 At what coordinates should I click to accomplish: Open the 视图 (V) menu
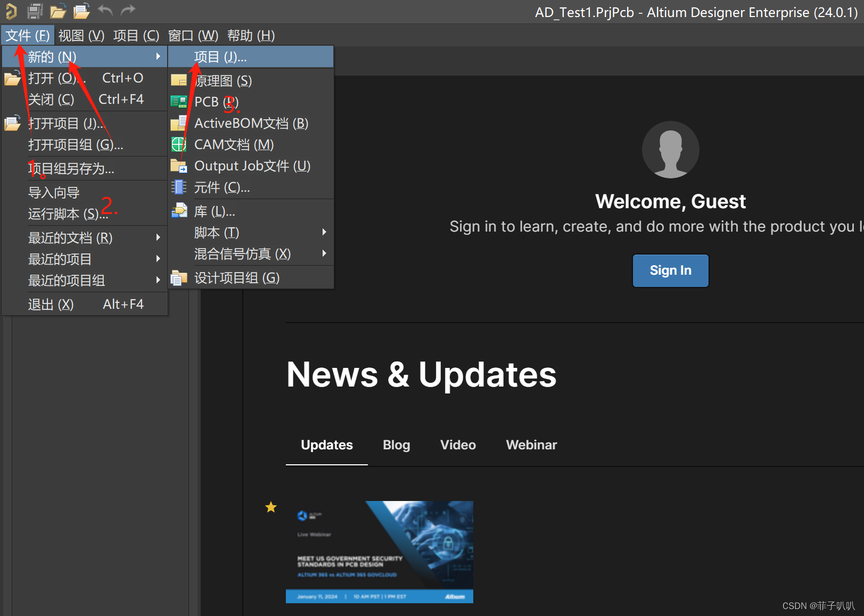pyautogui.click(x=81, y=36)
